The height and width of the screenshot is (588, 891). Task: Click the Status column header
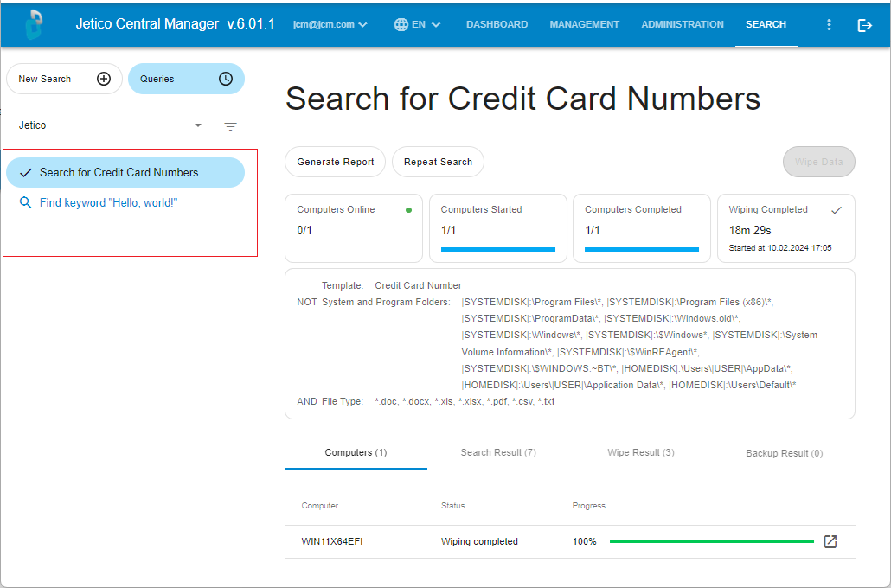453,506
